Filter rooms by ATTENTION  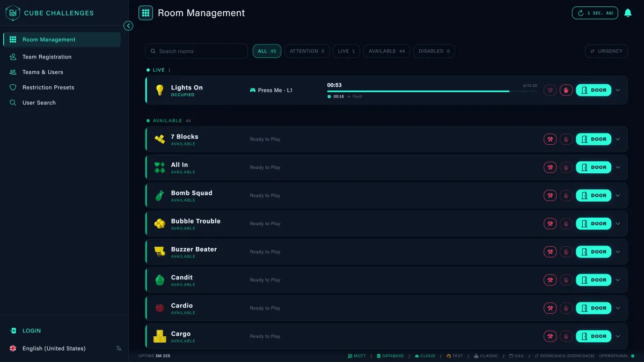[307, 51]
